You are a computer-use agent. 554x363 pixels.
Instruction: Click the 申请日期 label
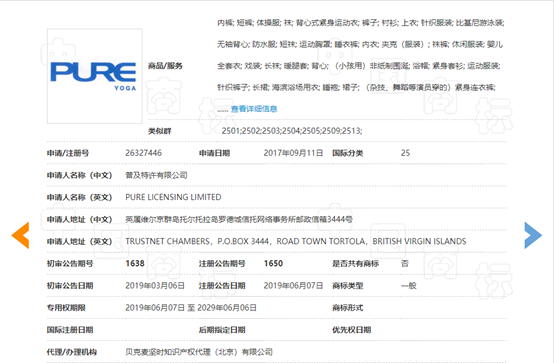tap(214, 153)
